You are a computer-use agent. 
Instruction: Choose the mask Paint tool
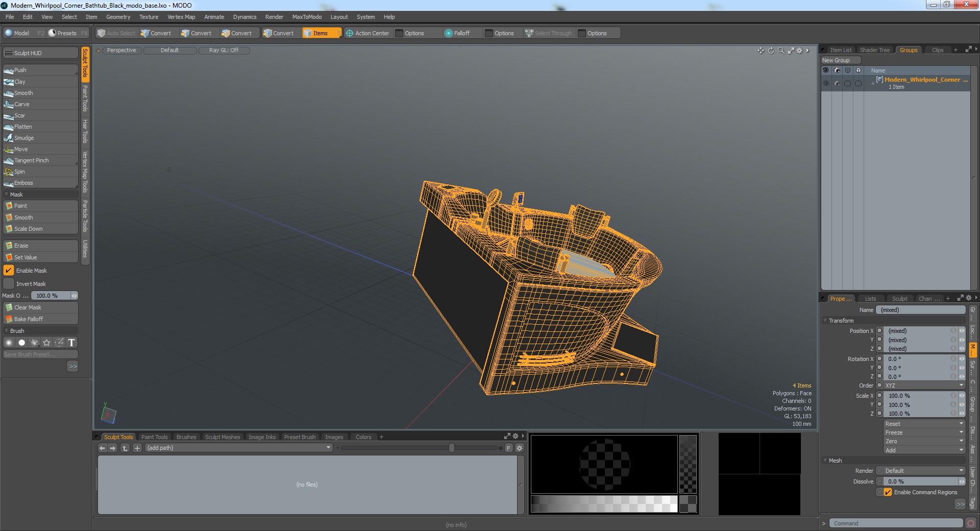click(x=40, y=206)
